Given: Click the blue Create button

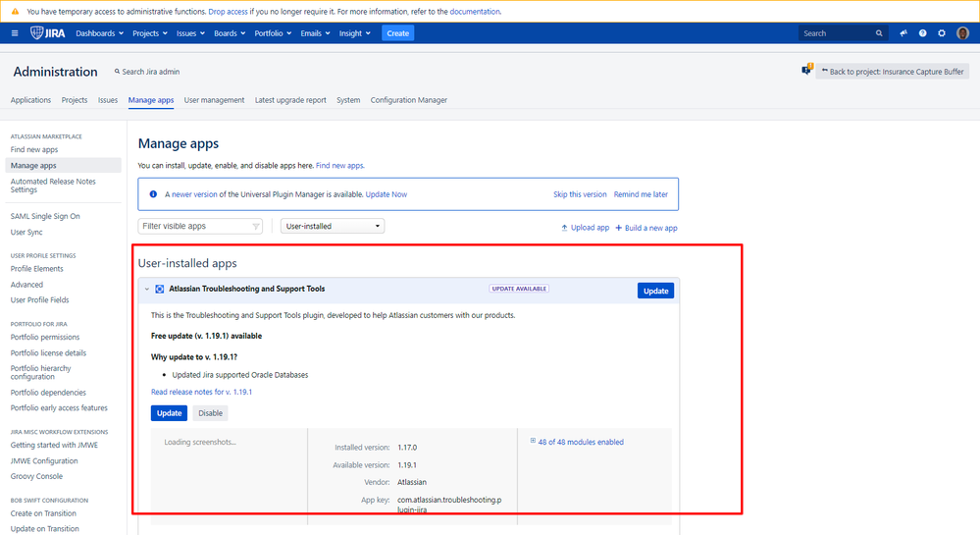Looking at the screenshot, I should [397, 33].
